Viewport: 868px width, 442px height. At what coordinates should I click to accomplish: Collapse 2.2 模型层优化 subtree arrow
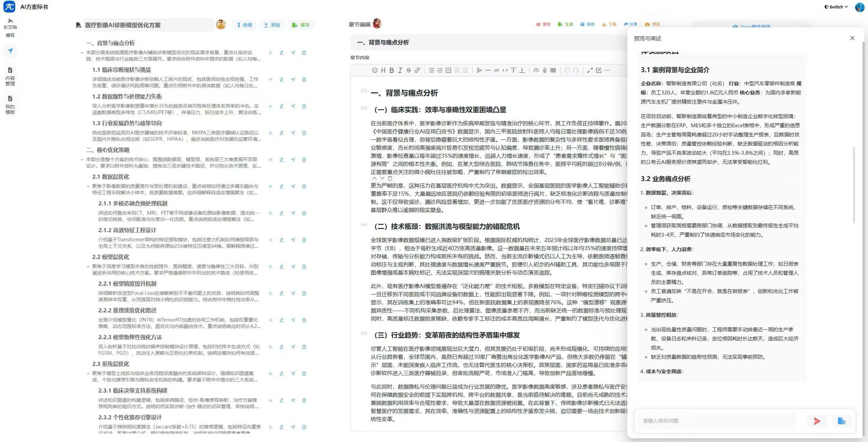click(x=88, y=267)
